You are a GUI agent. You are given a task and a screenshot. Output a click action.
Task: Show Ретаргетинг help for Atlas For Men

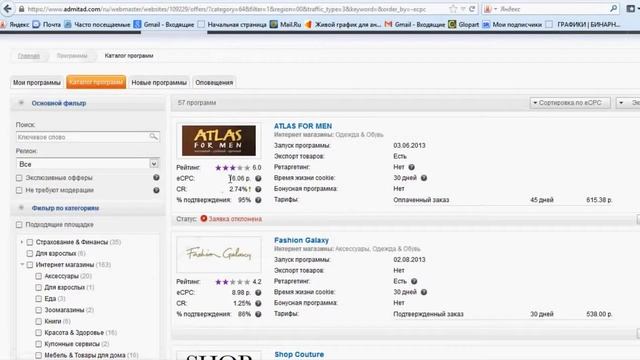point(411,167)
